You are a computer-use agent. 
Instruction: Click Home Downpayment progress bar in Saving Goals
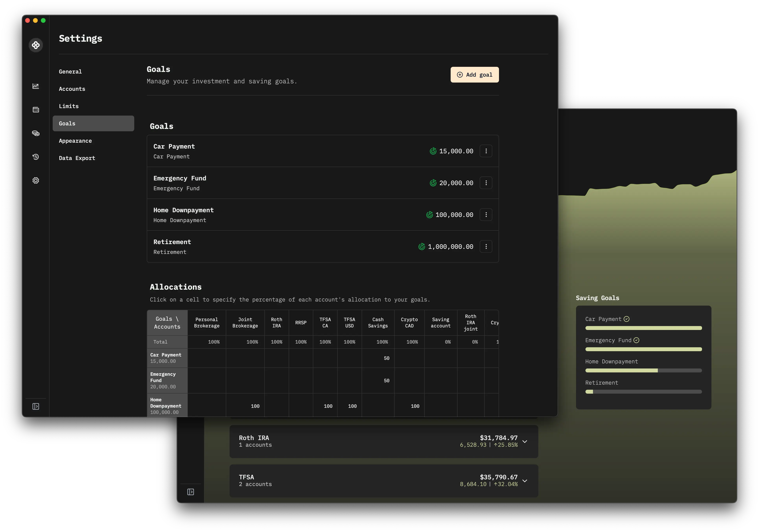point(643,370)
